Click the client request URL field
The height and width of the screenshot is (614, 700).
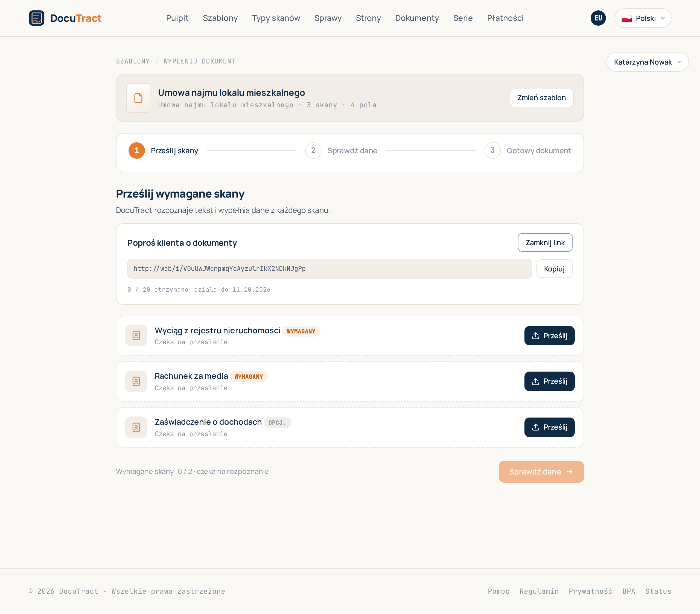click(x=329, y=269)
